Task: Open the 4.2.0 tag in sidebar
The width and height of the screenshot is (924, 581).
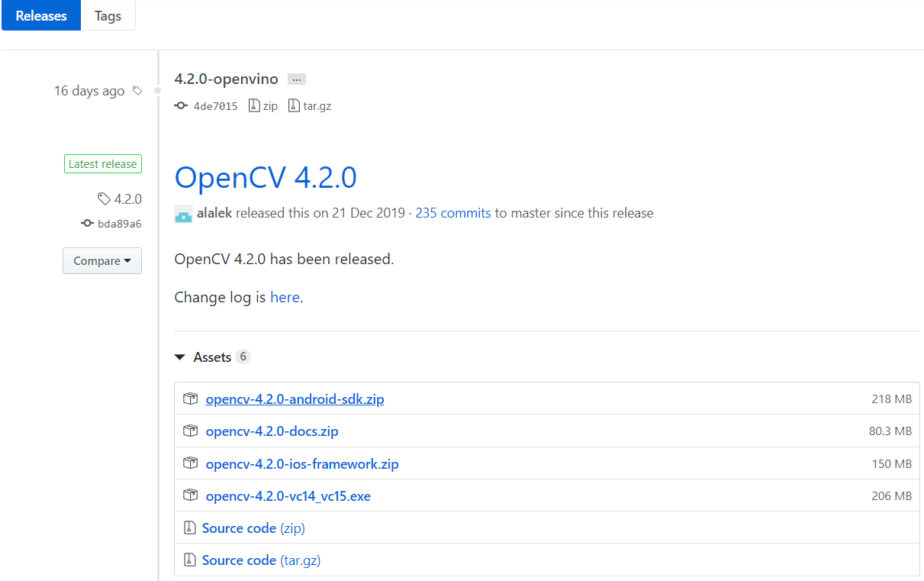Action: pos(128,199)
